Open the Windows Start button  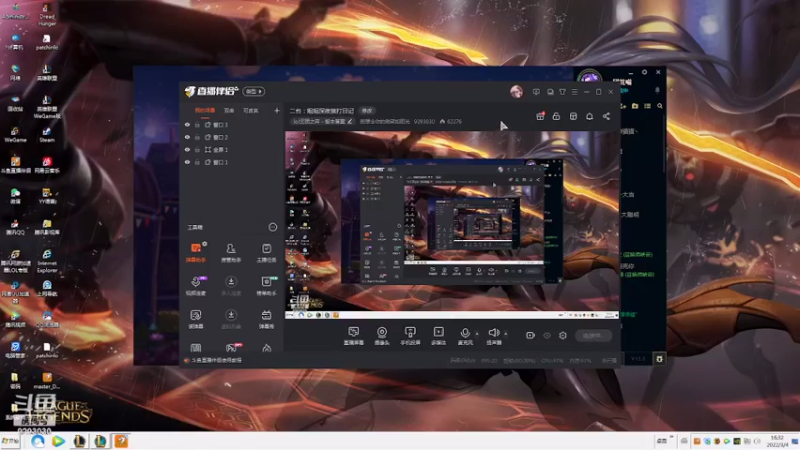(10, 441)
